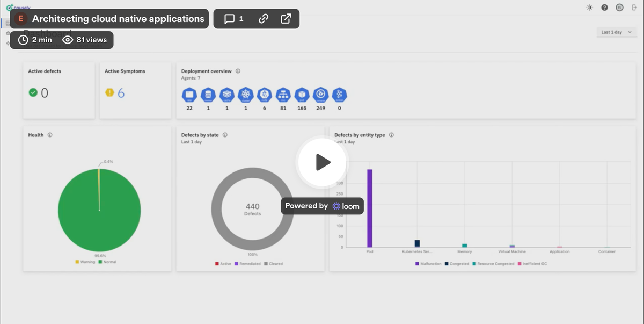
Task: Click the pod cube hexagon icon
Action: [x=302, y=93]
